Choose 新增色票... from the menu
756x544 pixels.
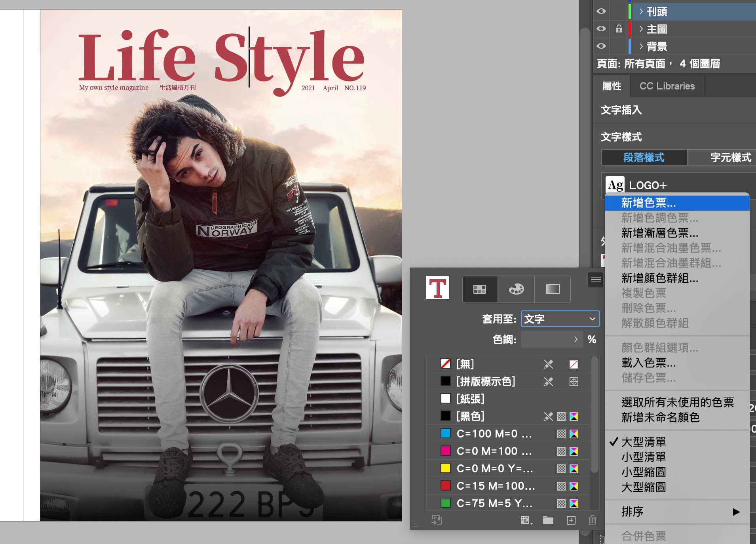point(648,203)
